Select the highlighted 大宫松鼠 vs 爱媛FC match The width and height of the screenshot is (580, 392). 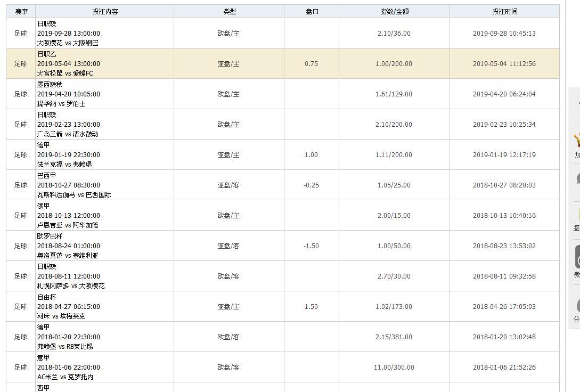click(x=65, y=73)
